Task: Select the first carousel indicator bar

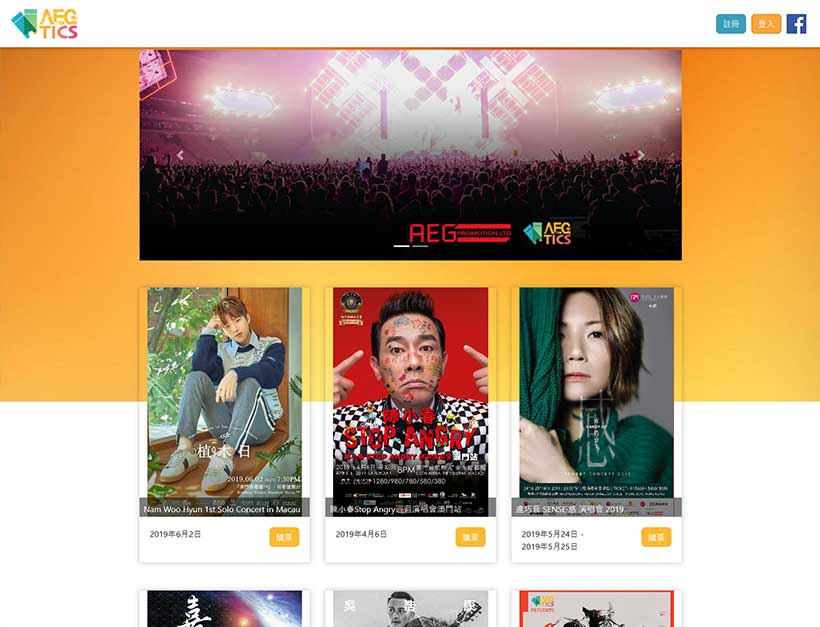Action: (402, 246)
